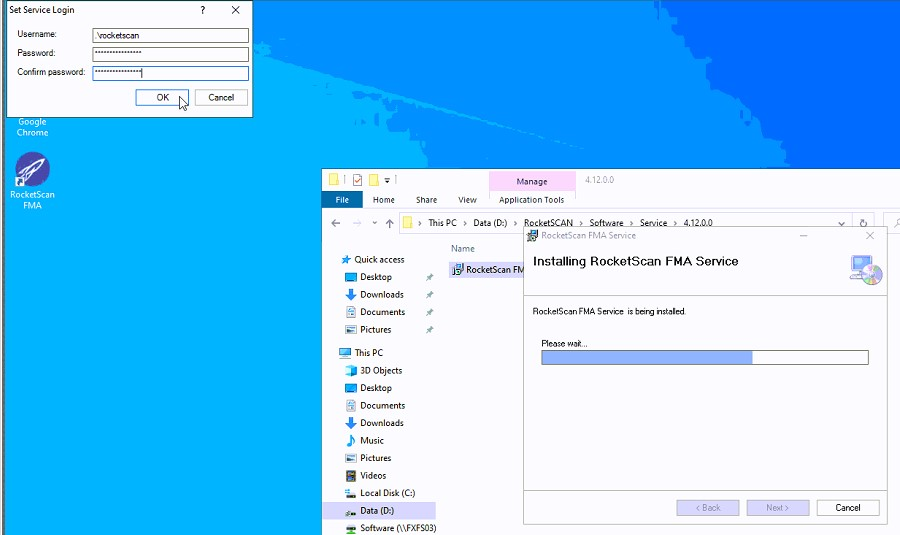Click pin icon next to pinned Documents

coord(429,312)
